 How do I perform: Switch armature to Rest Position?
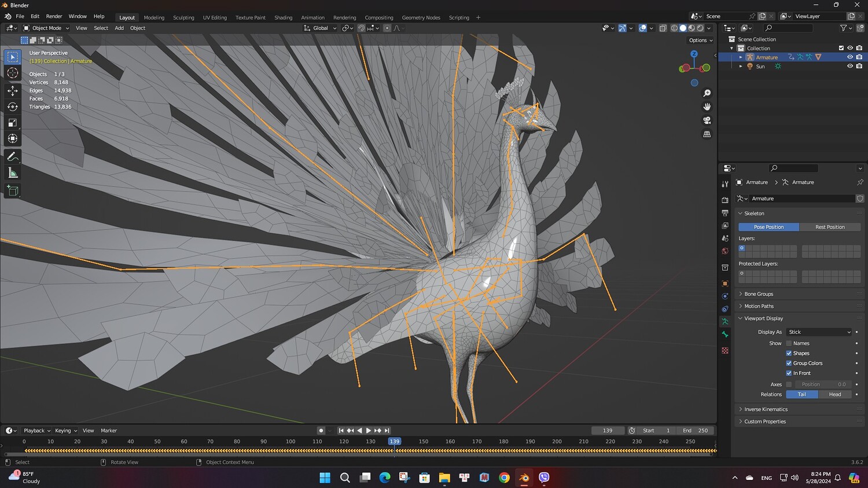tap(829, 227)
